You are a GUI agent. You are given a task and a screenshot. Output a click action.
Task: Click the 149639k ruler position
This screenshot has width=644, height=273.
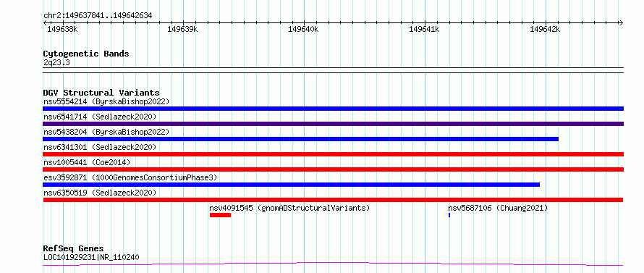(183, 29)
